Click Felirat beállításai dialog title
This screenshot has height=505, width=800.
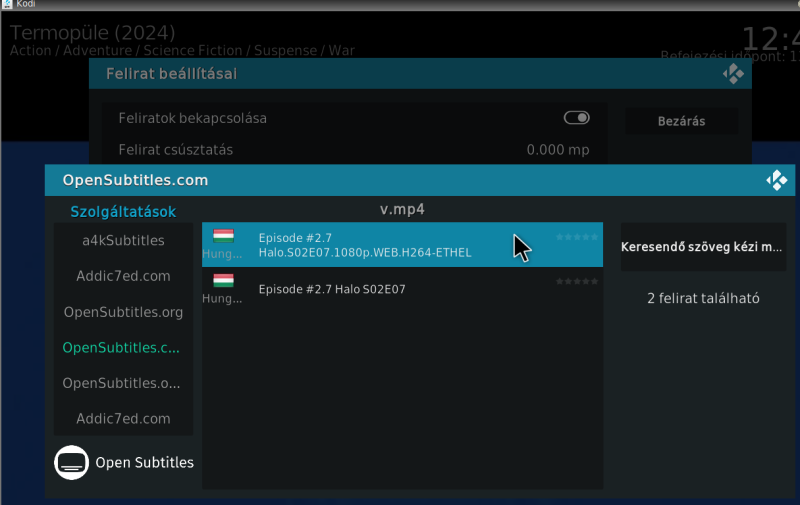(171, 74)
